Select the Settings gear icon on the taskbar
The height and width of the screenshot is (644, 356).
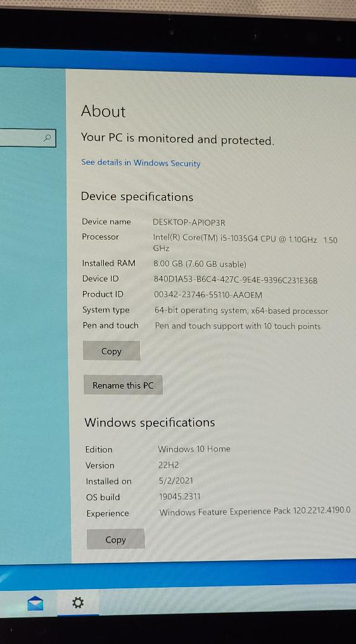[x=78, y=603]
